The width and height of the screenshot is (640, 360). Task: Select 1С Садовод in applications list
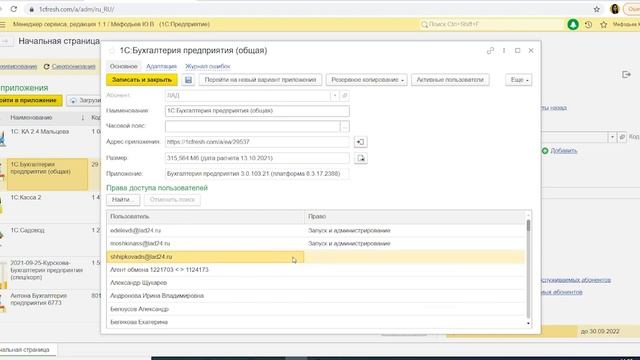[50, 240]
